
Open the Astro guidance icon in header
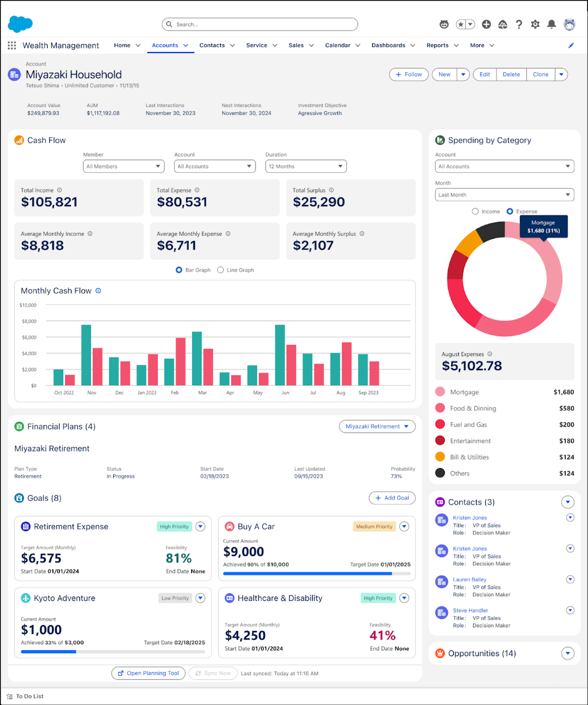point(444,24)
